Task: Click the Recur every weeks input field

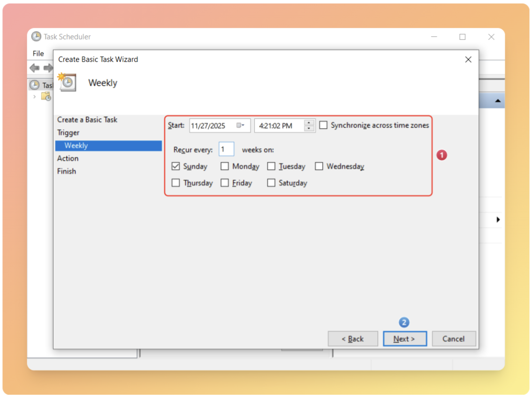Action: point(226,150)
